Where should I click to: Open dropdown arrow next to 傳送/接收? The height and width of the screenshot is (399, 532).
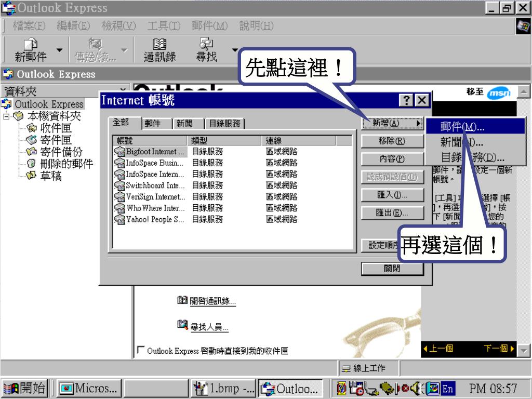[x=124, y=50]
